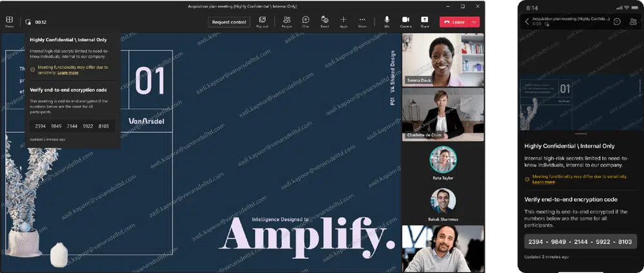Tap the shared presentation preview on mobile
Screen dimensions: 644x273
coord(581,102)
